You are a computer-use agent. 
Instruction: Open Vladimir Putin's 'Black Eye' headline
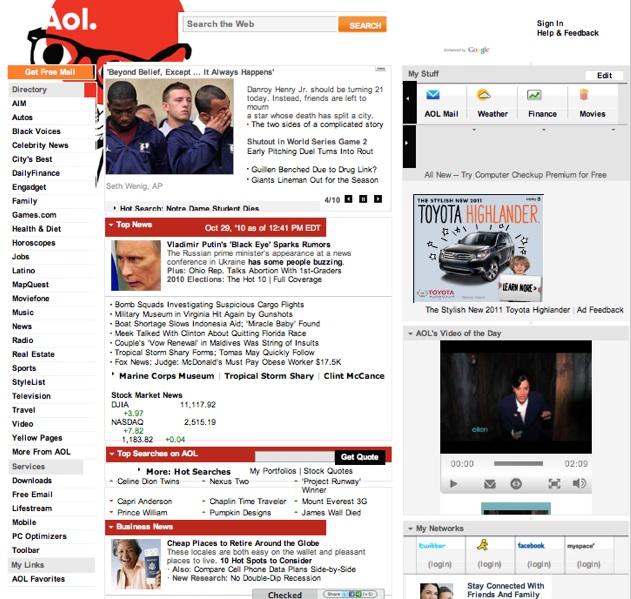point(248,244)
